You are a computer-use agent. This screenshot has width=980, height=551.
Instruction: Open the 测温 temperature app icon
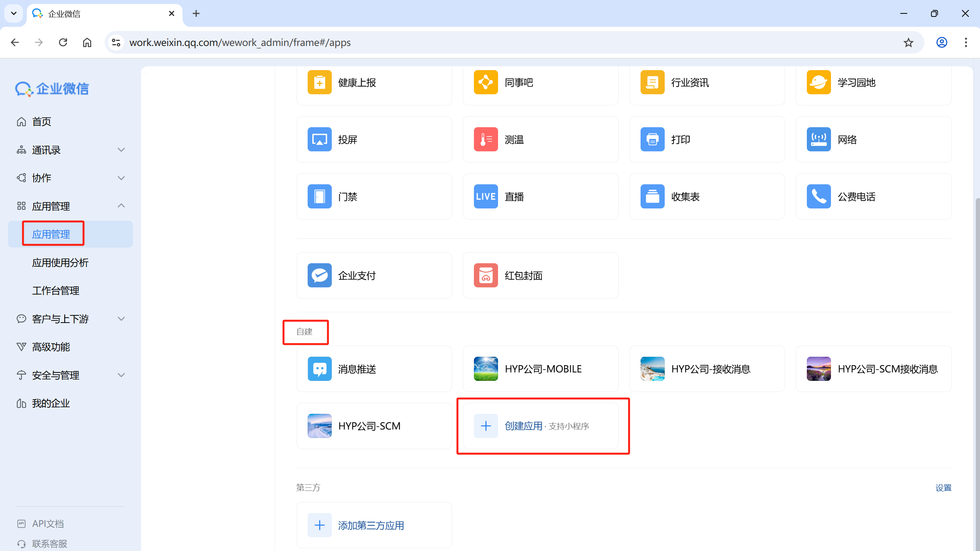point(485,139)
